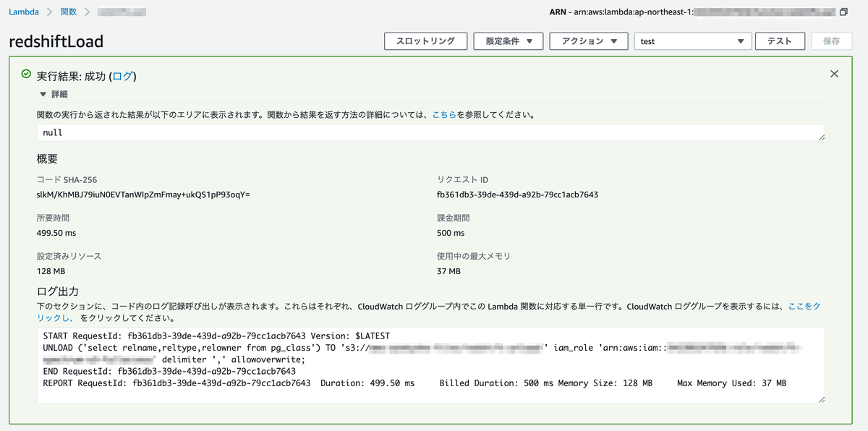The image size is (868, 431).
Task: Open the アクション dropdown menu
Action: coord(589,41)
